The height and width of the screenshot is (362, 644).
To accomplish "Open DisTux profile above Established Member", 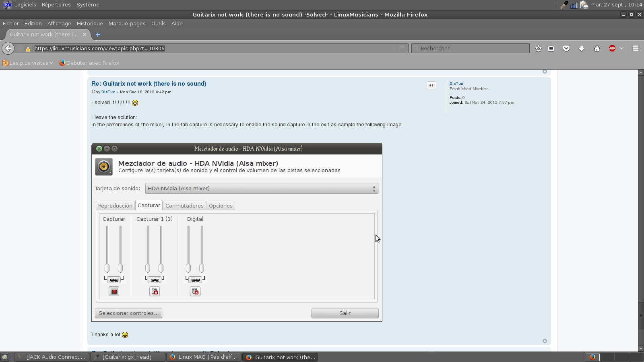I will click(x=456, y=84).
